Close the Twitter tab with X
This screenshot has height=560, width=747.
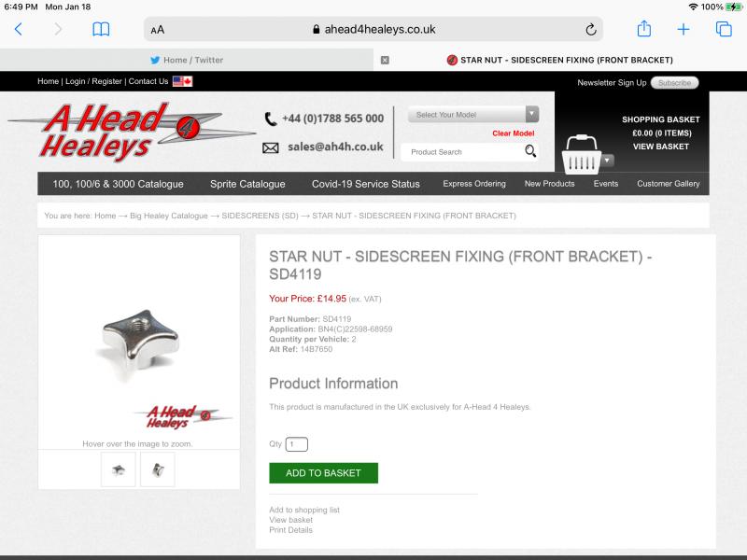tap(385, 60)
